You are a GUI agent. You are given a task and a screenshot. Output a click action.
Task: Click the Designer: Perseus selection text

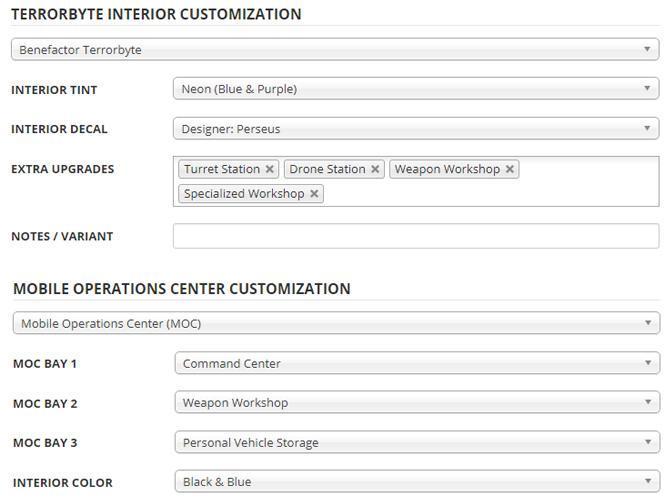(231, 129)
